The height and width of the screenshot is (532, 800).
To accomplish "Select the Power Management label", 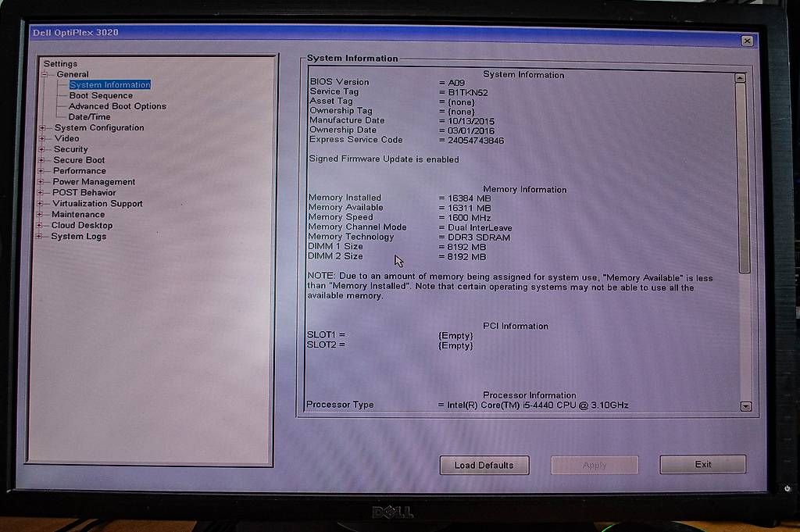I will pos(94,181).
